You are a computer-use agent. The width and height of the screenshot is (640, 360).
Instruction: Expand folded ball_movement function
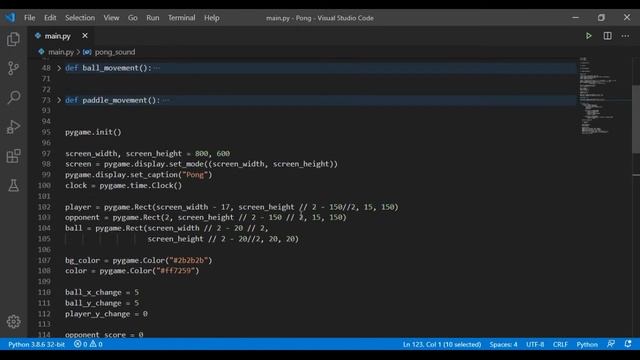[59, 68]
